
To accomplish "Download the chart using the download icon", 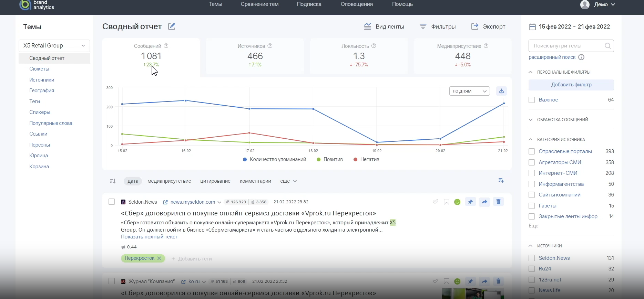I will (501, 91).
